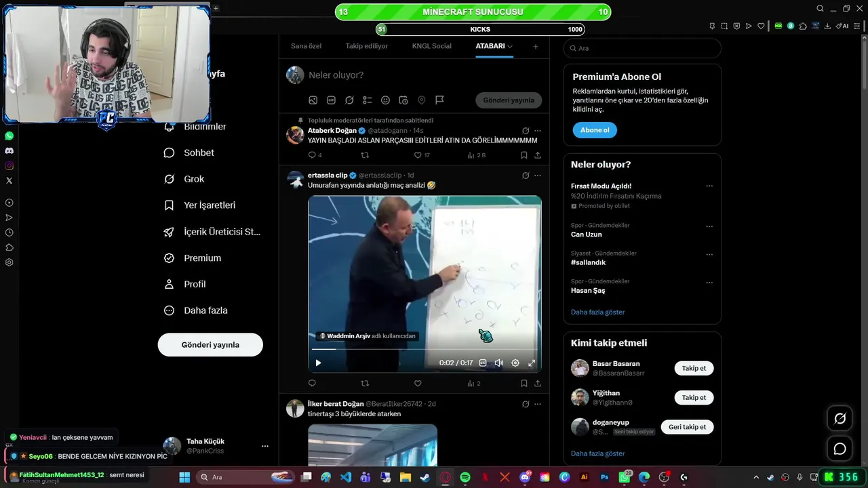Add a location tag to the post

(x=421, y=100)
